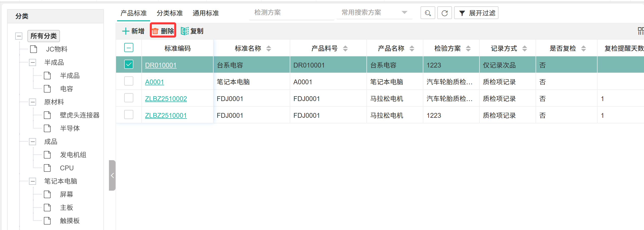Collapse the left category panel handle
Image resolution: width=644 pixels, height=230 pixels.
112,175
